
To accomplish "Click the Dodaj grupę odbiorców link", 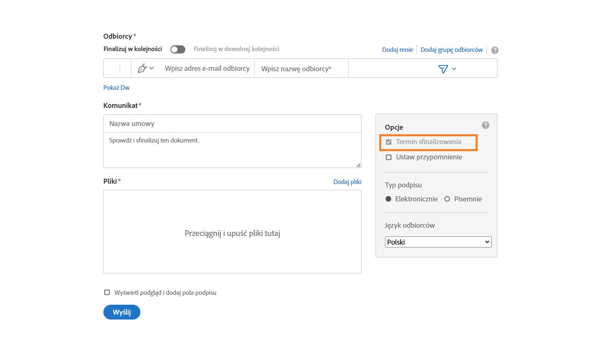I will click(452, 50).
